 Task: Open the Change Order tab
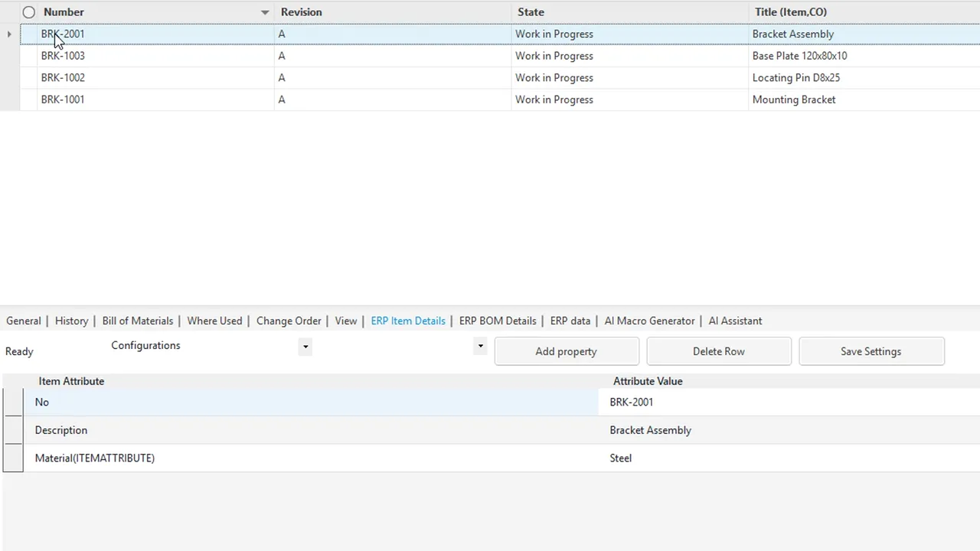289,321
